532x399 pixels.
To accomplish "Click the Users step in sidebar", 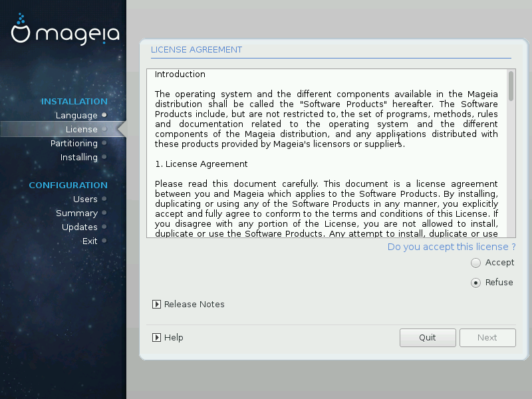I will (85, 199).
